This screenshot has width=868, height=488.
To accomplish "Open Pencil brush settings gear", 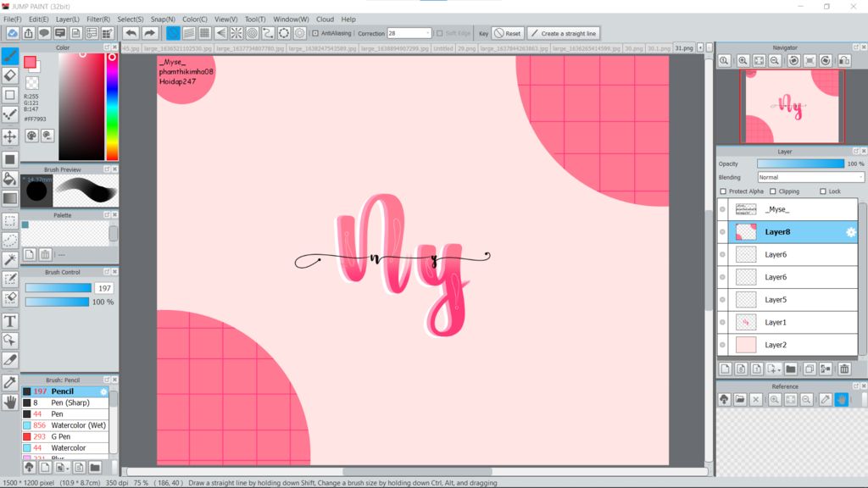I will (x=103, y=391).
